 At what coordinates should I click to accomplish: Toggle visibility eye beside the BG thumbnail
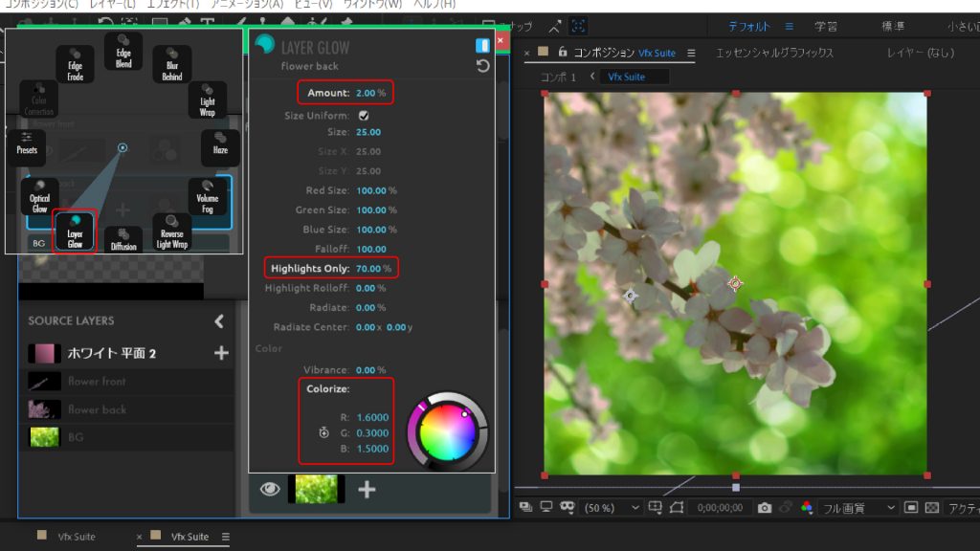(x=270, y=489)
